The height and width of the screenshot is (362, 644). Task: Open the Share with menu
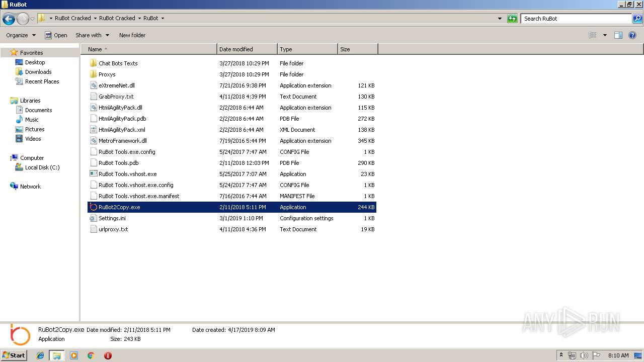click(92, 35)
